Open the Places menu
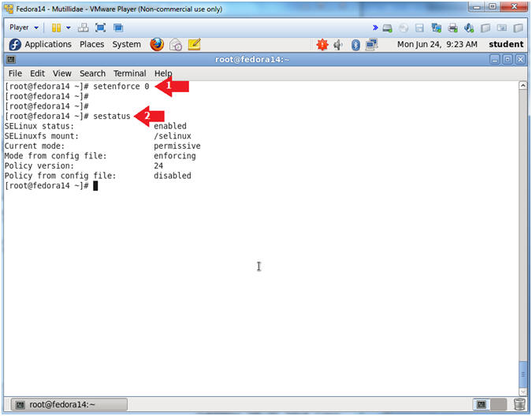532x416 pixels. point(91,44)
